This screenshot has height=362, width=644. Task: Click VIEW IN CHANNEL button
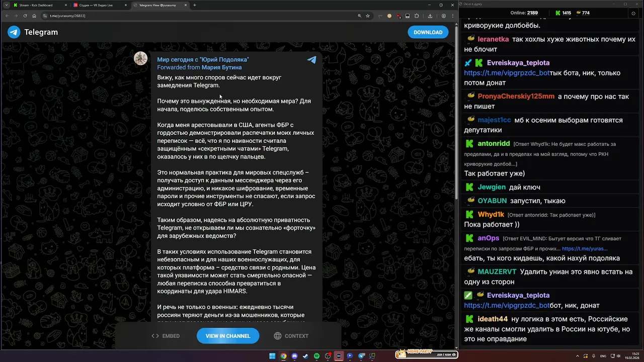tap(228, 336)
